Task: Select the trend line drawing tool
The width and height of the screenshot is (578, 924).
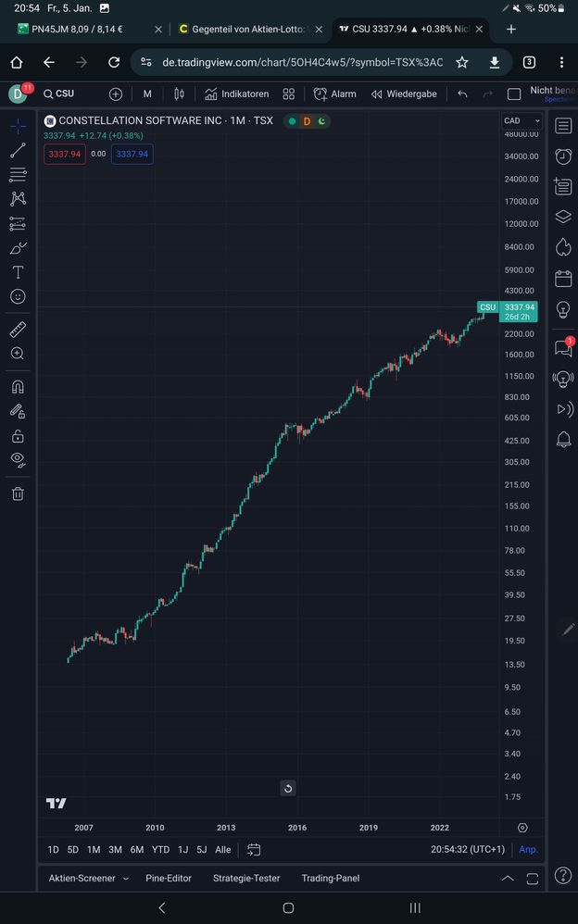Action: coord(18,151)
